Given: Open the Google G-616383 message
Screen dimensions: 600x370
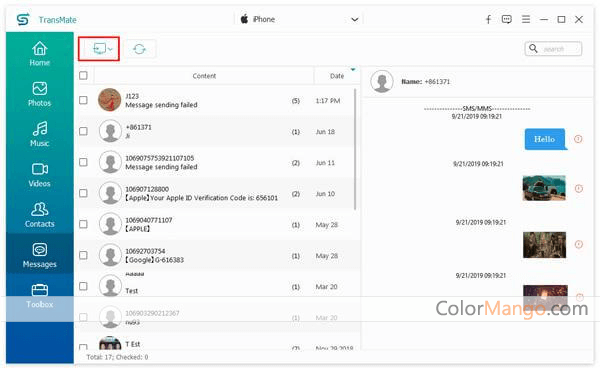Looking at the screenshot, I should [154, 260].
